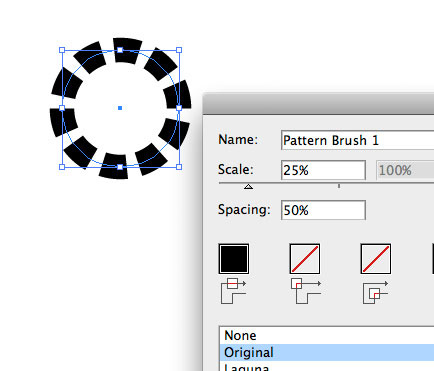Click the Scale field showing 25%

coord(323,170)
